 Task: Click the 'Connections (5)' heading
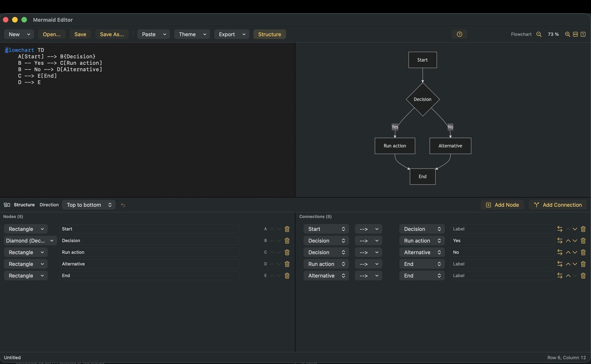tap(315, 217)
